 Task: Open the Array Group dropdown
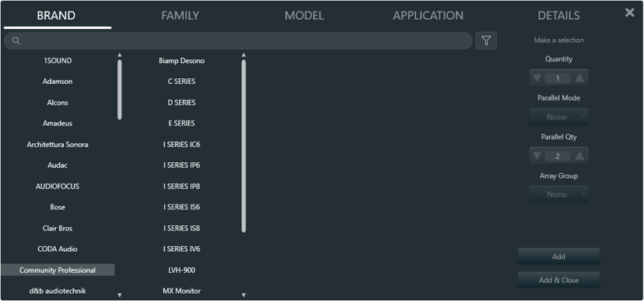click(x=558, y=195)
